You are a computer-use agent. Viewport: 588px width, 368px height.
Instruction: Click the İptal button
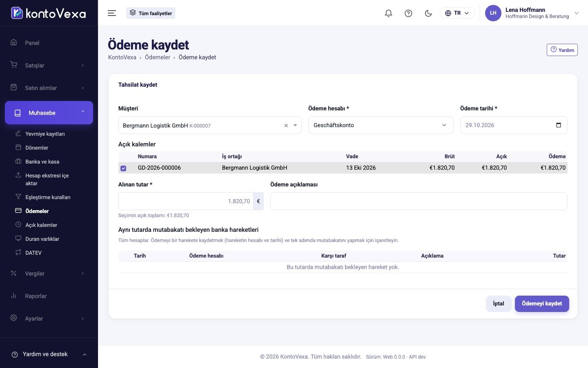499,304
